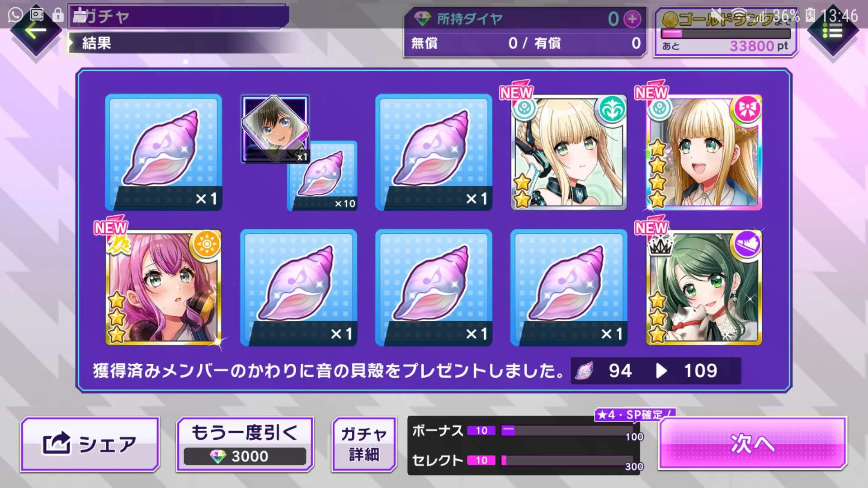
Task: Click もう一度引く 3000 button
Action: [x=245, y=444]
